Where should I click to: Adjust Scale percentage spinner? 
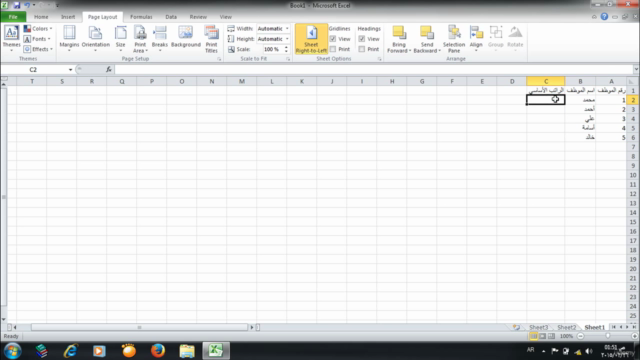tap(286, 49)
